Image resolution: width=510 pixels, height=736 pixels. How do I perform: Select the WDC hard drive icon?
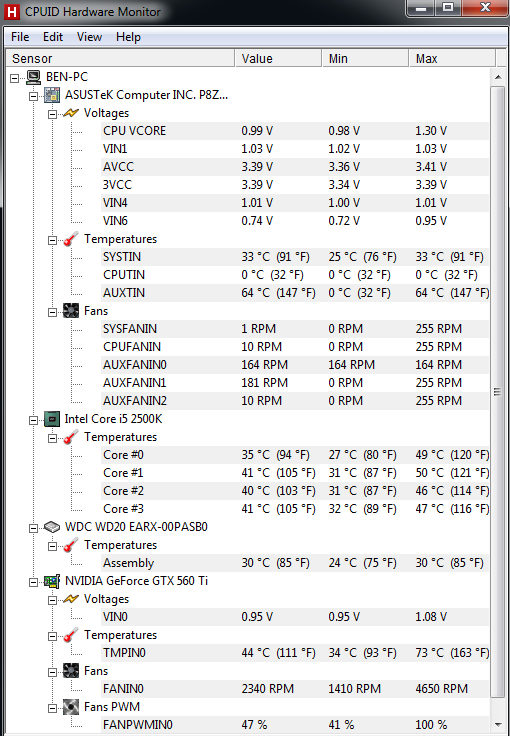click(x=52, y=527)
